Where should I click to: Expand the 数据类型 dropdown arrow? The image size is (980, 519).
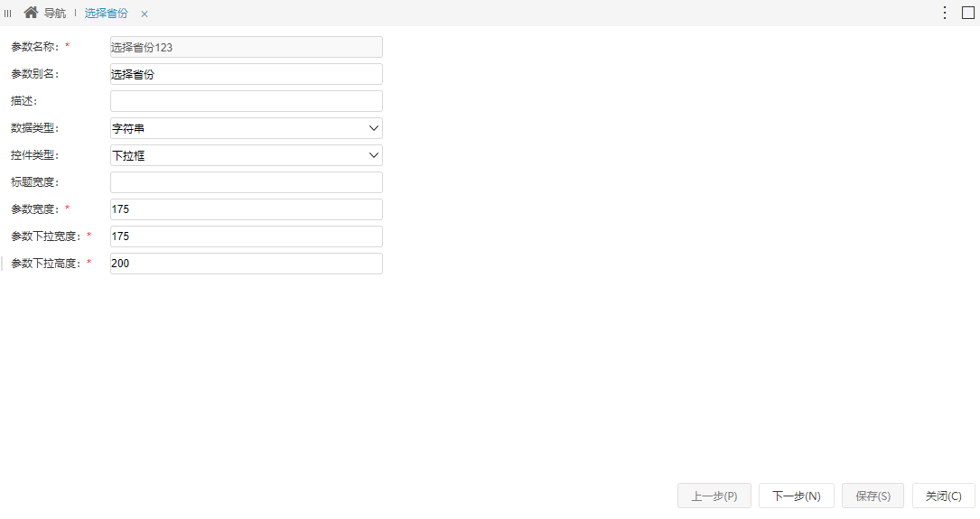tap(374, 128)
